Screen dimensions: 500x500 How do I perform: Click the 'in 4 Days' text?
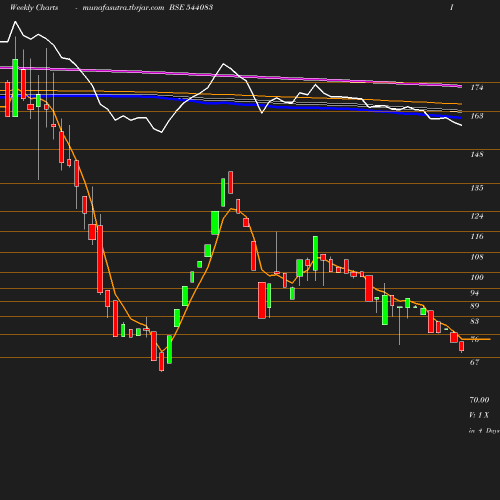[484, 431]
